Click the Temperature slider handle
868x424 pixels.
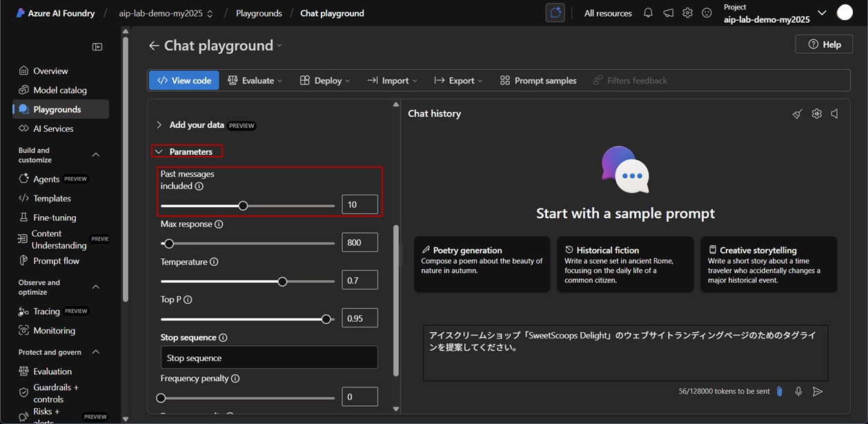tap(282, 282)
